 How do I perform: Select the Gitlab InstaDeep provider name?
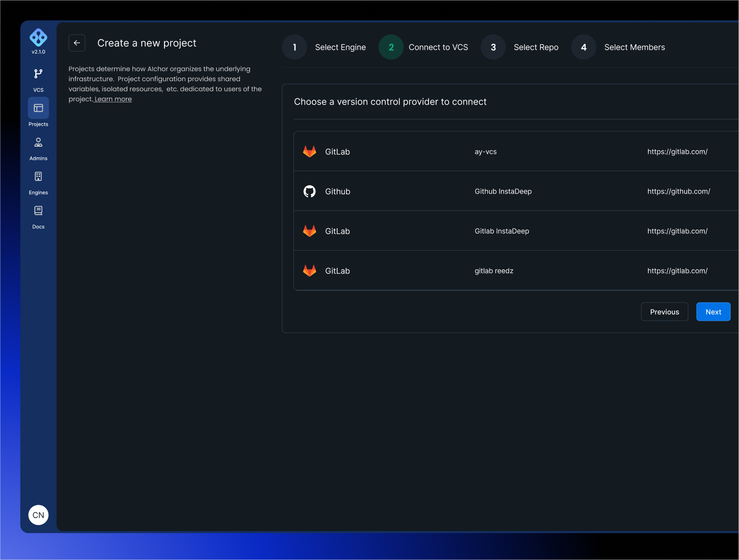502,231
